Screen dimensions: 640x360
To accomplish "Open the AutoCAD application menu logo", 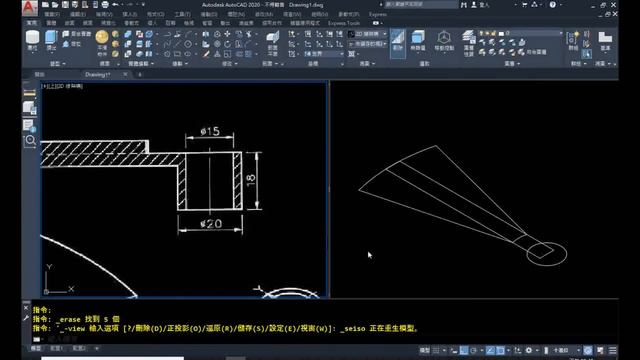I will click(x=30, y=7).
